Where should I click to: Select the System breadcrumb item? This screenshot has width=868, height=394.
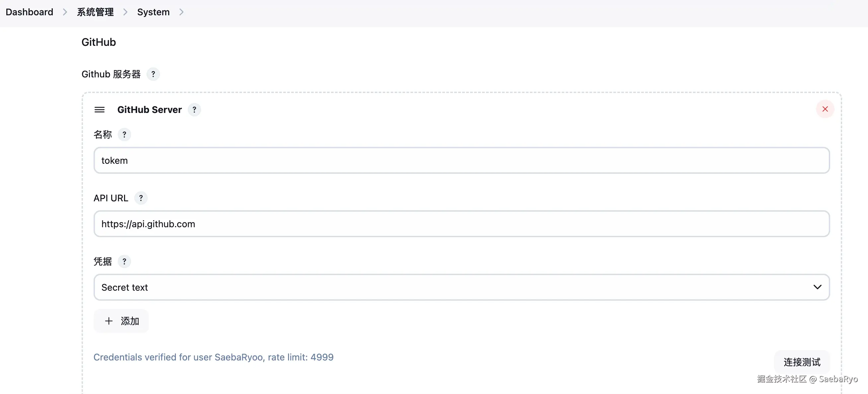coord(153,12)
